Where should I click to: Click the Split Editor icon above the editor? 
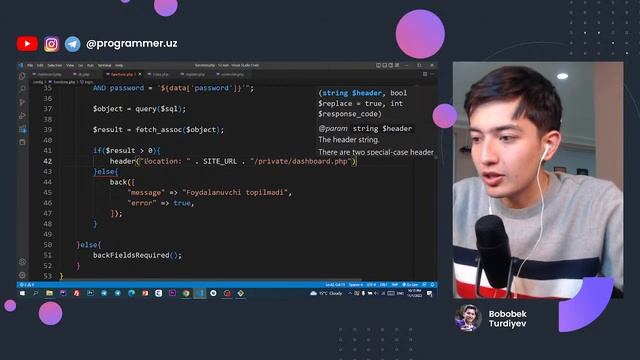(x=425, y=74)
